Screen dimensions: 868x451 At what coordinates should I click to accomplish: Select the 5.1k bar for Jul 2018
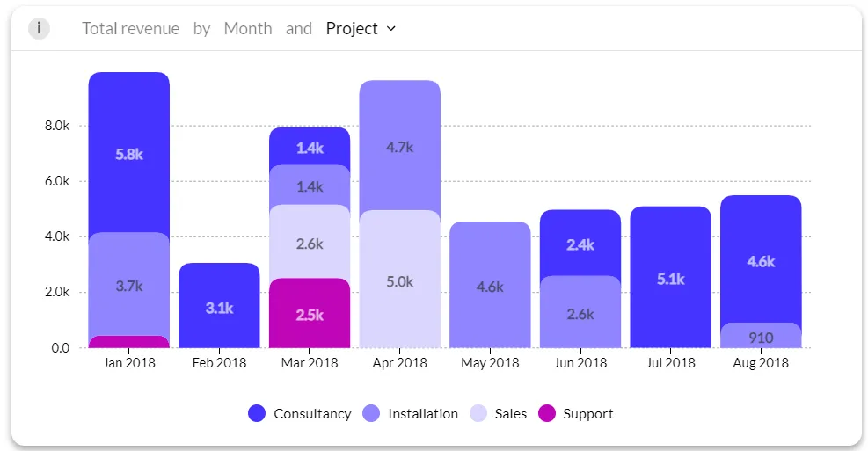pyautogui.click(x=670, y=277)
